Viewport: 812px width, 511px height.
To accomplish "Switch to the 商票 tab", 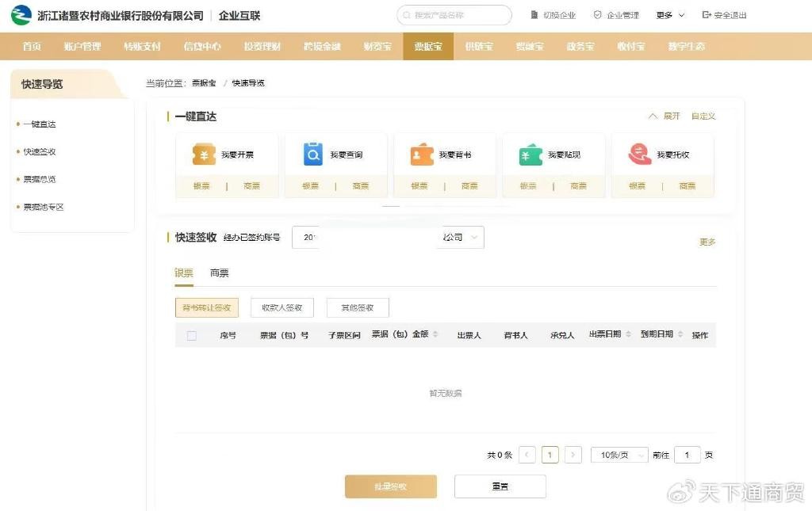I will click(x=219, y=273).
